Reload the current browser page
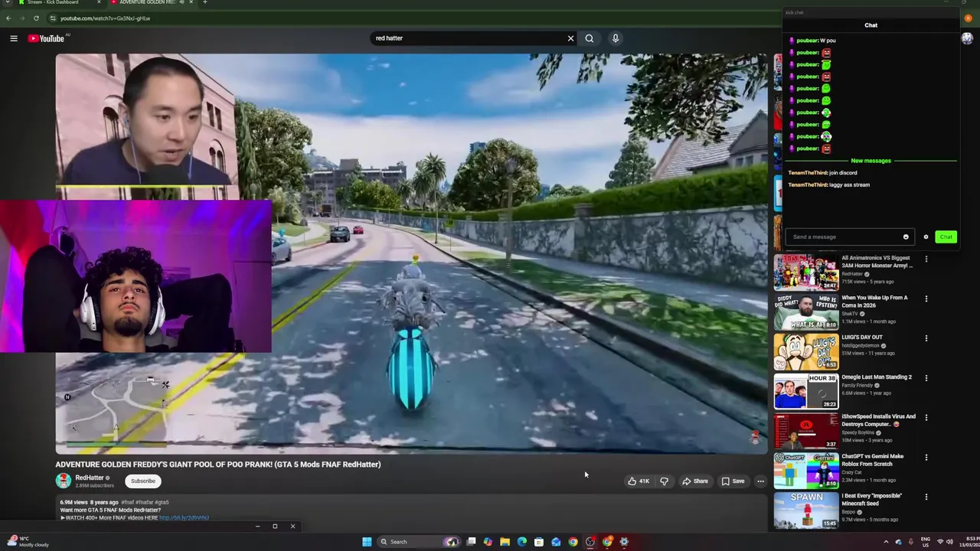Viewport: 980px width, 551px height. pos(36,18)
